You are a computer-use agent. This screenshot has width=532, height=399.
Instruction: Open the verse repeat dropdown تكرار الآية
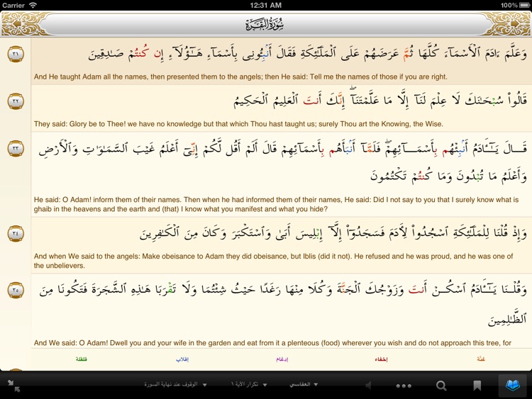click(x=249, y=384)
